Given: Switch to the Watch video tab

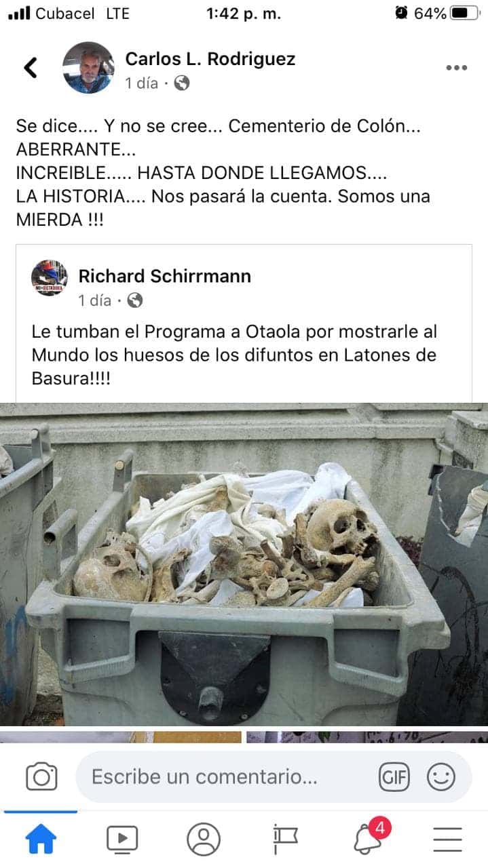Looking at the screenshot, I should point(122,840).
